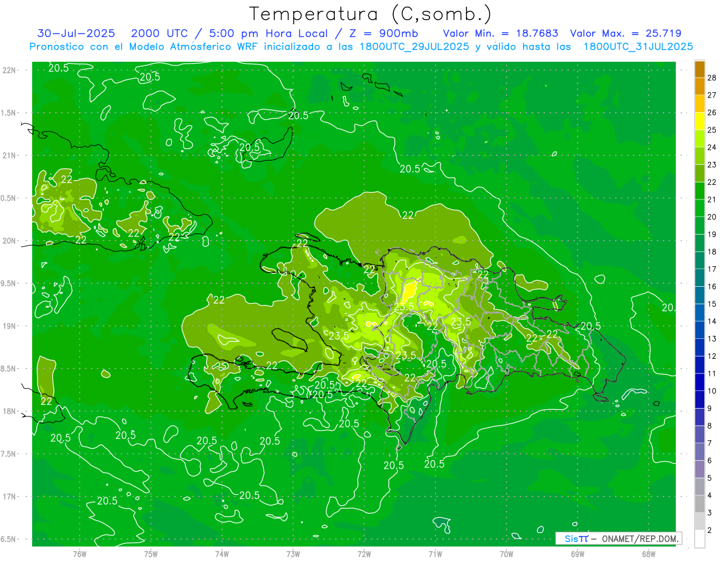Image resolution: width=728 pixels, height=562 pixels.
Task: Click the 17N latitude axis label
Action: point(10,497)
